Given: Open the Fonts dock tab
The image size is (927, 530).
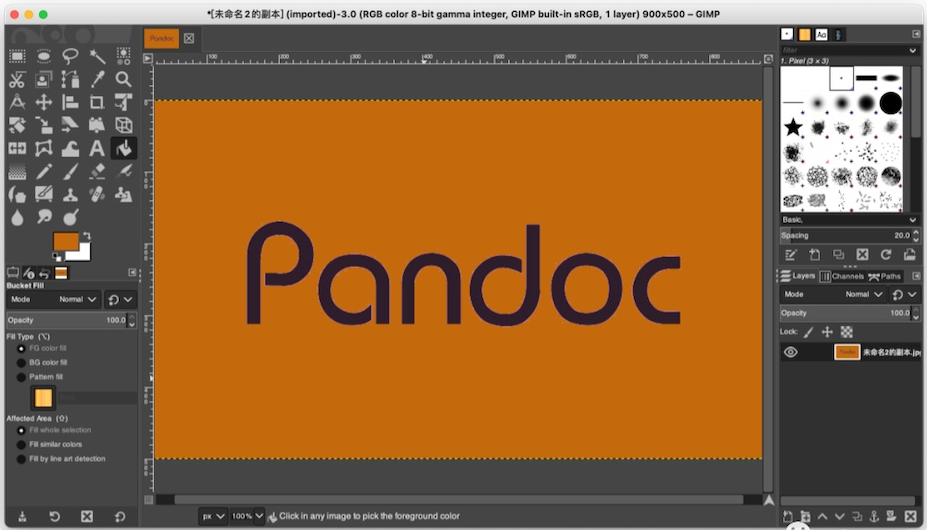Looking at the screenshot, I should (x=821, y=34).
